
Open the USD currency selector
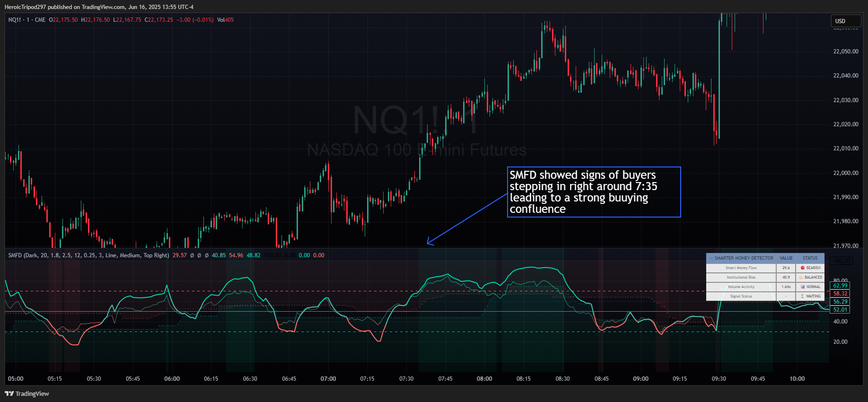(x=846, y=21)
